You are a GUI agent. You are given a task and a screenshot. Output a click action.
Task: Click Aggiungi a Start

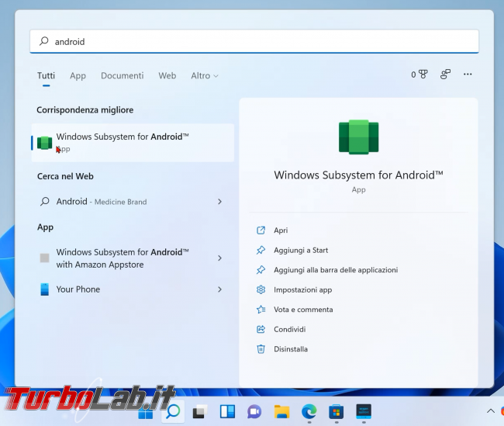tap(301, 251)
